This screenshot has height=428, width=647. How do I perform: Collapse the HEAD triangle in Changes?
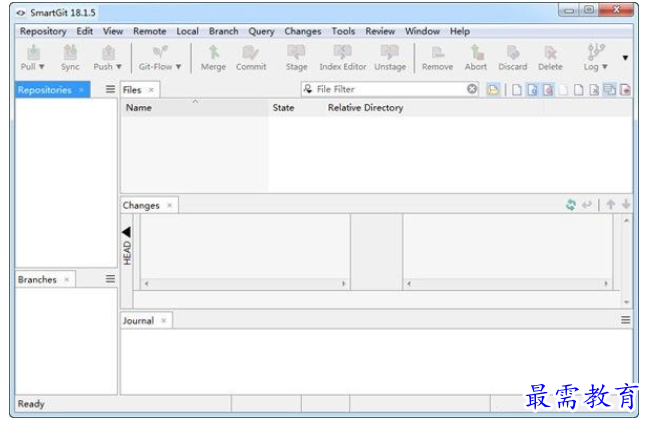pyautogui.click(x=127, y=232)
